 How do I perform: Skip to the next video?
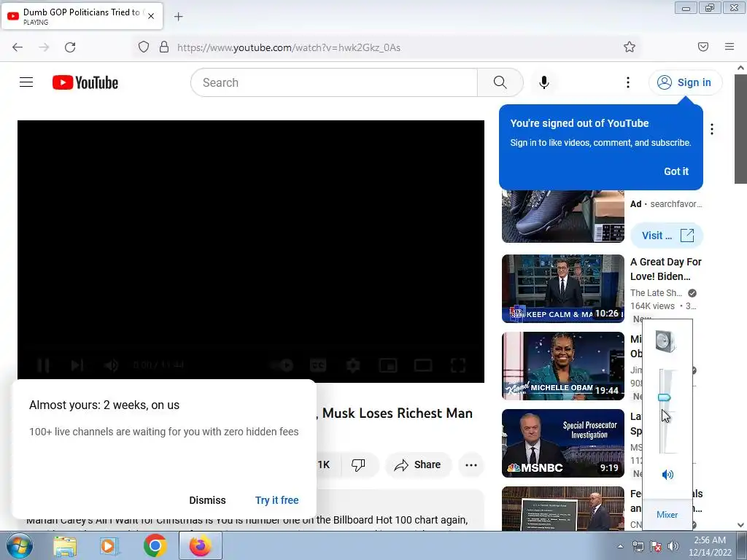click(x=77, y=365)
